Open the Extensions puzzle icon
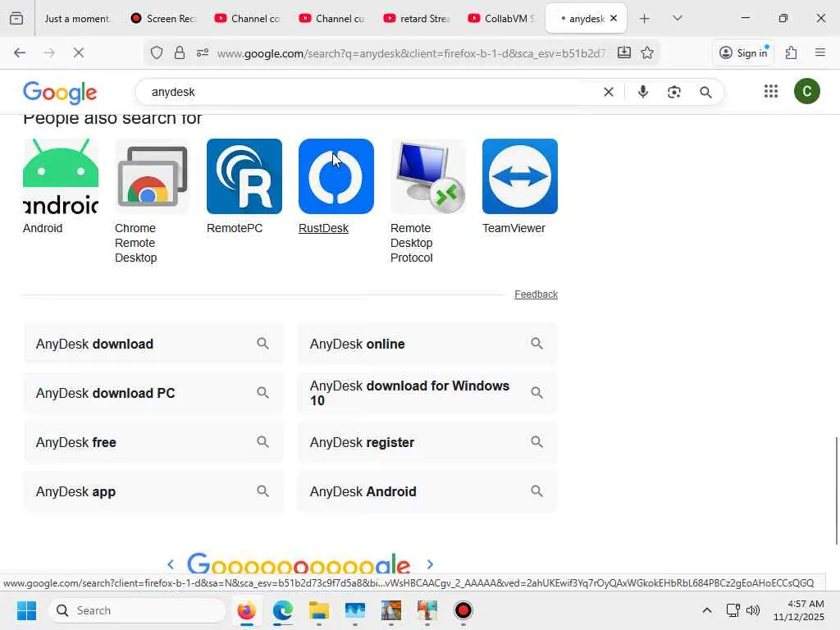Screen dimensions: 840x630 click(792, 52)
